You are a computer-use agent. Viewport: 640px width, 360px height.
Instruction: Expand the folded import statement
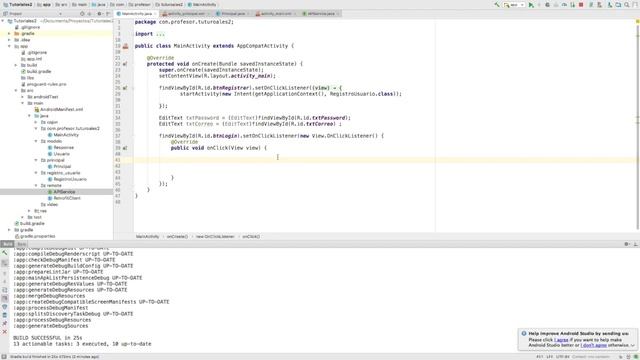160,34
